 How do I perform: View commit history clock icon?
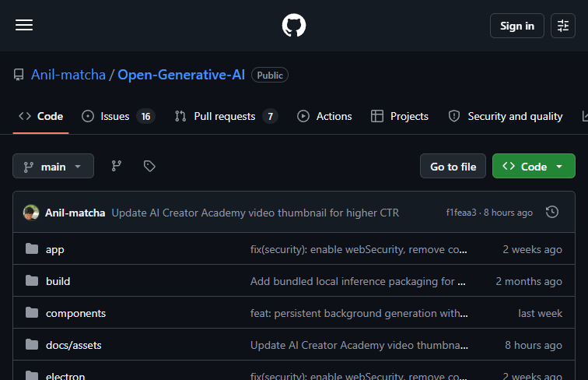[x=552, y=212]
